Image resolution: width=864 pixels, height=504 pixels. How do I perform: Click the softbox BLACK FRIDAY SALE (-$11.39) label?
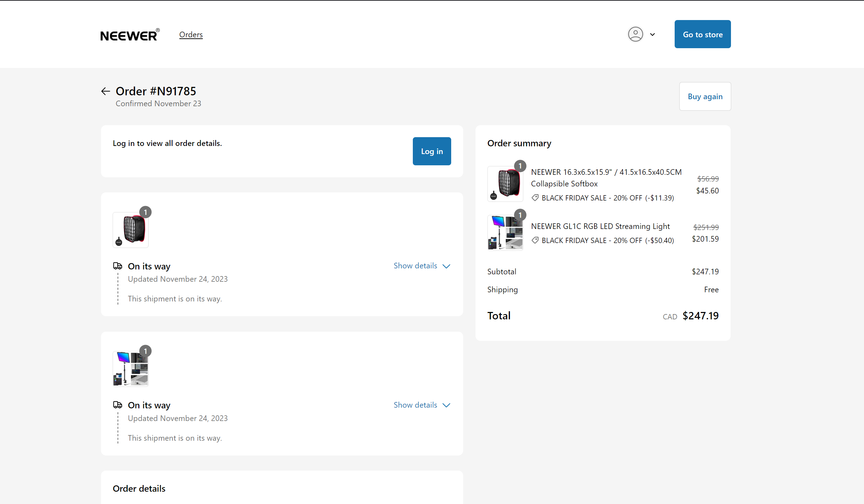(x=608, y=198)
